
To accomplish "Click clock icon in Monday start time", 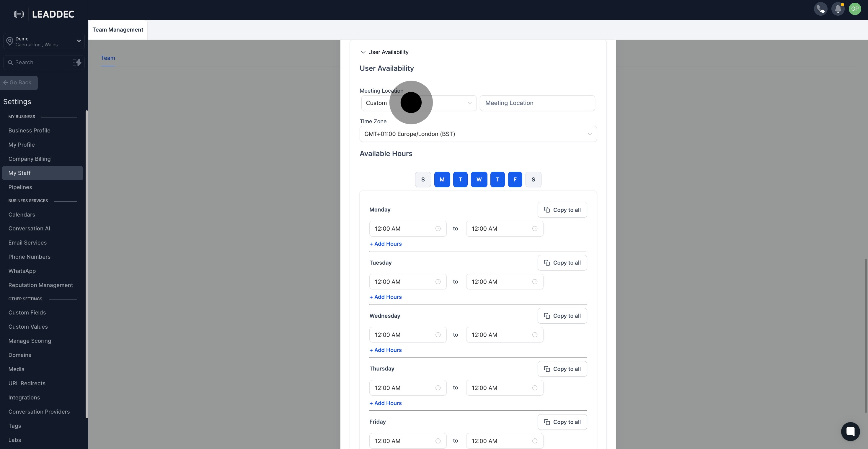I will click(438, 229).
